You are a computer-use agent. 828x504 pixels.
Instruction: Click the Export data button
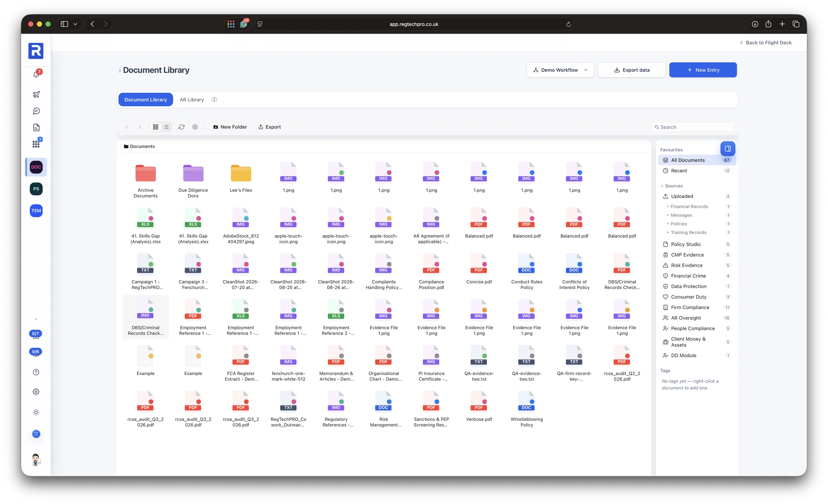pyautogui.click(x=631, y=70)
